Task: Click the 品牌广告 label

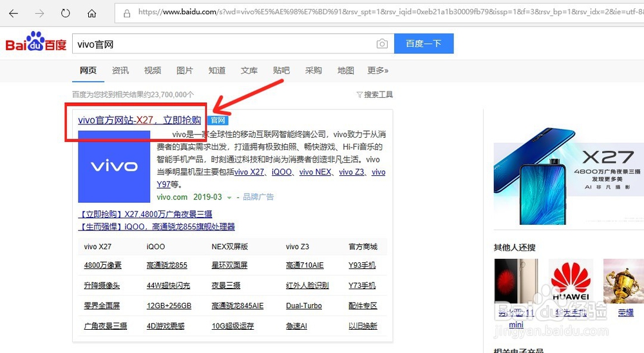Action: [258, 197]
